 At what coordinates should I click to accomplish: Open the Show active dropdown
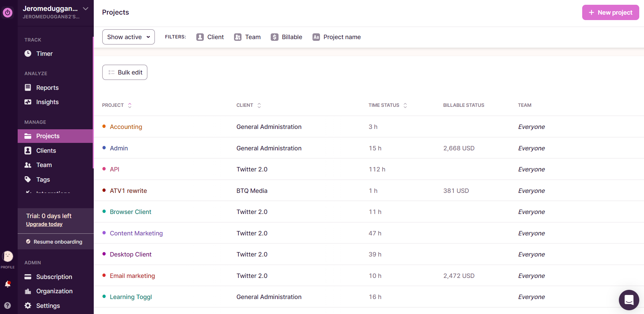point(128,37)
